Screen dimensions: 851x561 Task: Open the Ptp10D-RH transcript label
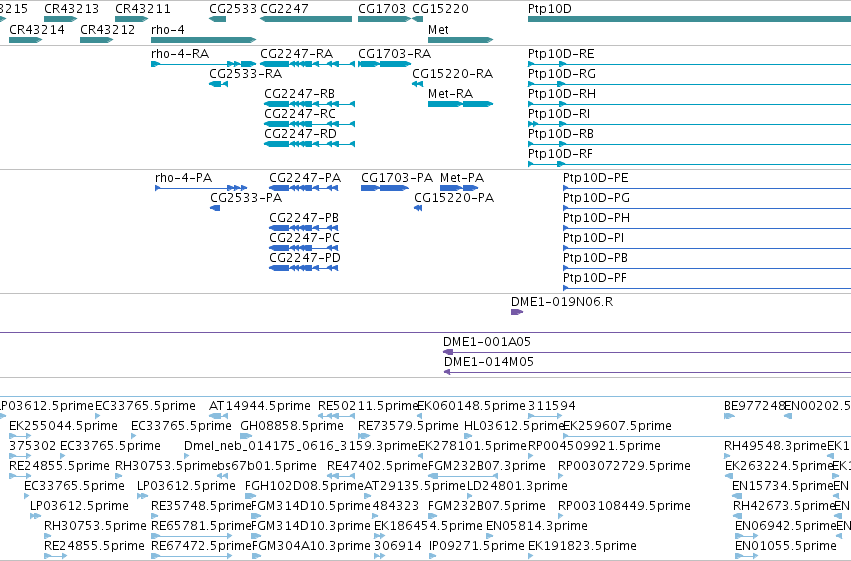point(562,93)
